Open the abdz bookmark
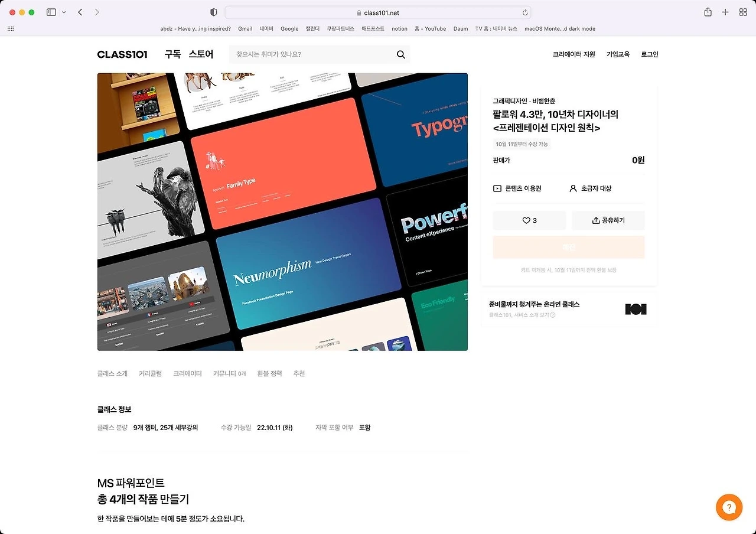 [195, 28]
